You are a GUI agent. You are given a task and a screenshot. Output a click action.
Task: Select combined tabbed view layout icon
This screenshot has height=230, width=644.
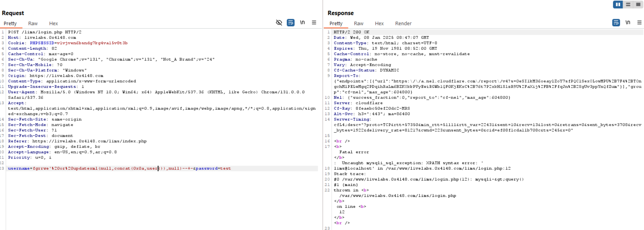click(x=638, y=4)
